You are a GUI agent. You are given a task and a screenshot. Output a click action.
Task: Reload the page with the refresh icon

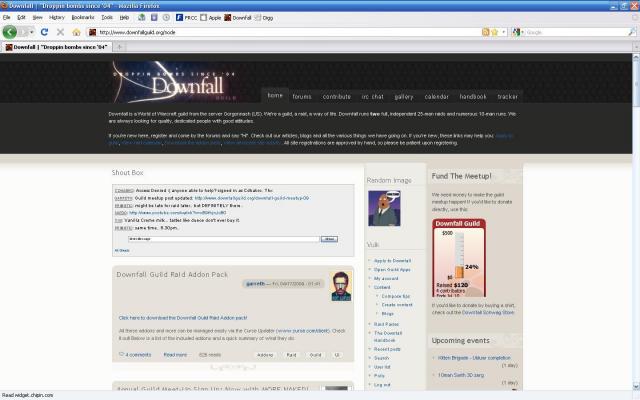(44, 32)
